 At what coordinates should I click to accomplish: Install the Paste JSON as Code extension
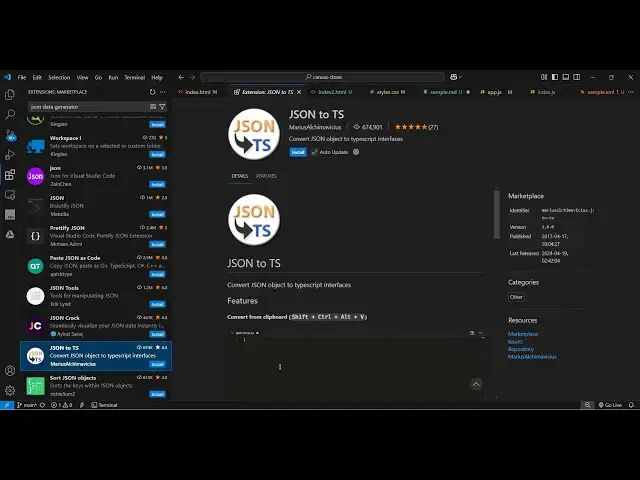157,274
